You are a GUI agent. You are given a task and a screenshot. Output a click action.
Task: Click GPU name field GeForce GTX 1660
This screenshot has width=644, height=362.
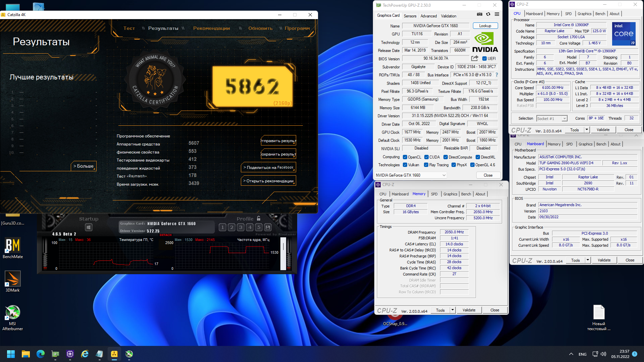pos(435,26)
